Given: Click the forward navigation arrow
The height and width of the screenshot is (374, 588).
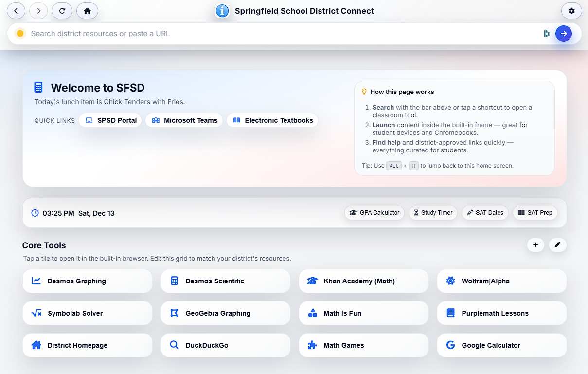Looking at the screenshot, I should click(39, 11).
